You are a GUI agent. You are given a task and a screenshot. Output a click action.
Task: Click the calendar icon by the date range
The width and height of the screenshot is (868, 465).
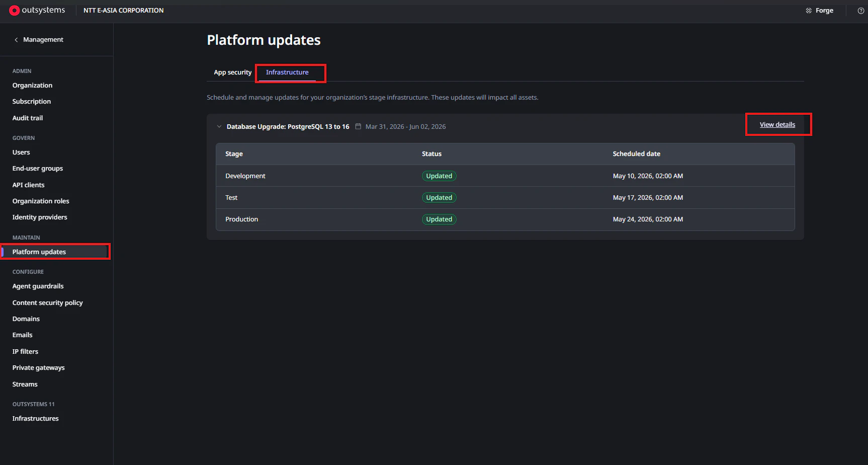pyautogui.click(x=358, y=126)
